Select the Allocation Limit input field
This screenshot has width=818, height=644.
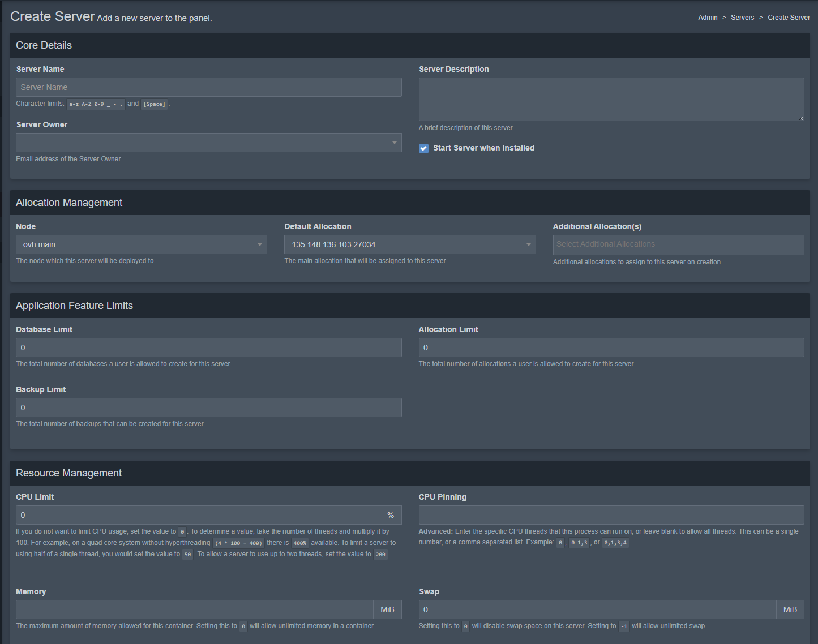[611, 347]
